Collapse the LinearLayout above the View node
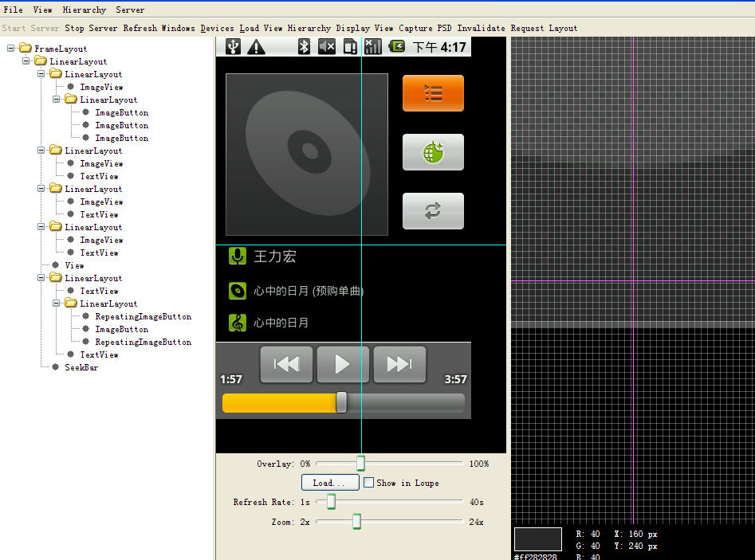The image size is (755, 560). tap(41, 226)
